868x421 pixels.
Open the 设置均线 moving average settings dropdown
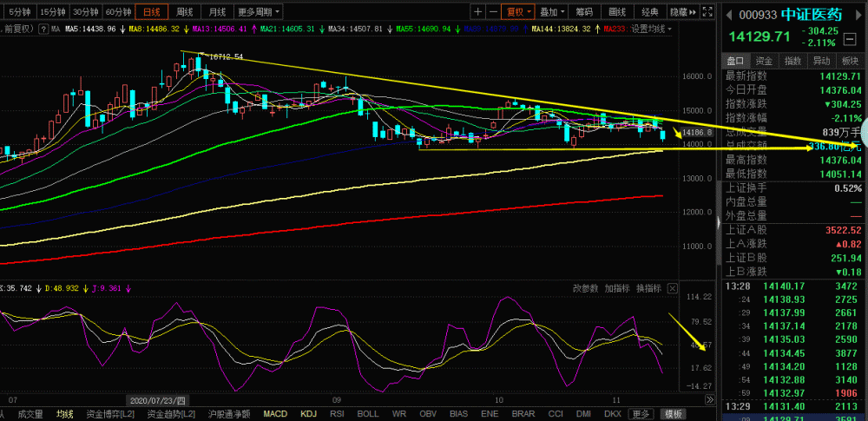point(652,29)
